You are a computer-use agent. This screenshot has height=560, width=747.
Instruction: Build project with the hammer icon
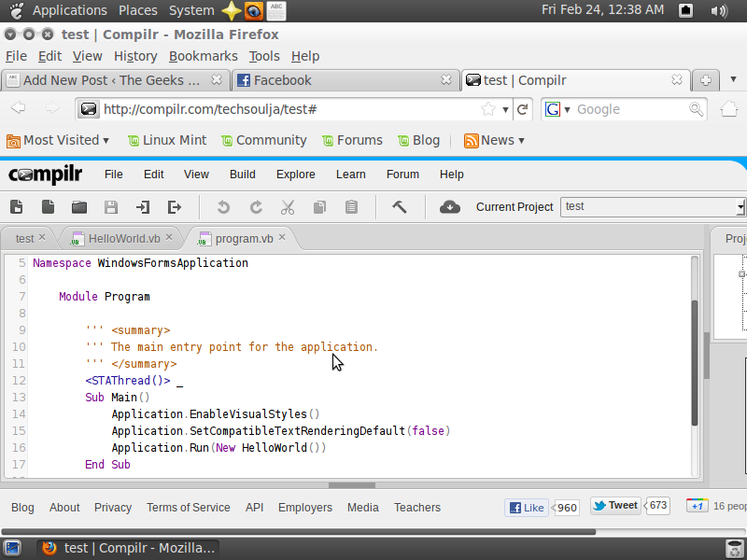coord(400,206)
